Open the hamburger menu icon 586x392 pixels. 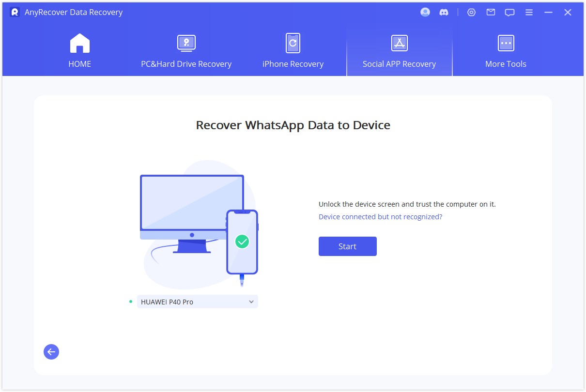(x=529, y=12)
